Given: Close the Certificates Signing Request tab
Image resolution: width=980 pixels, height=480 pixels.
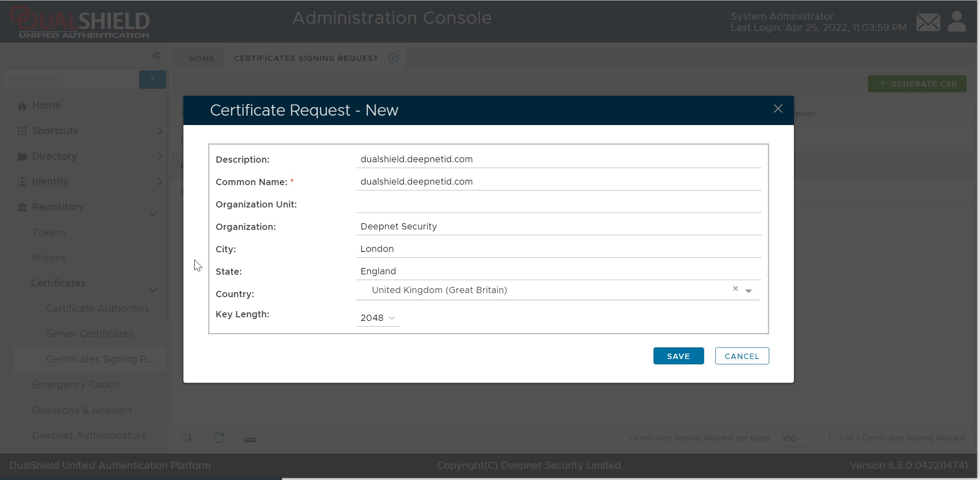Looking at the screenshot, I should click(393, 58).
